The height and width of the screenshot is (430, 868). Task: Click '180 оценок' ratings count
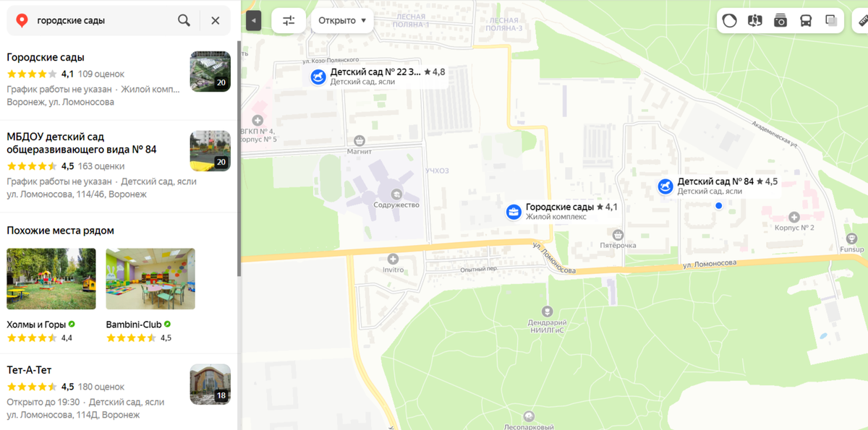tap(101, 387)
